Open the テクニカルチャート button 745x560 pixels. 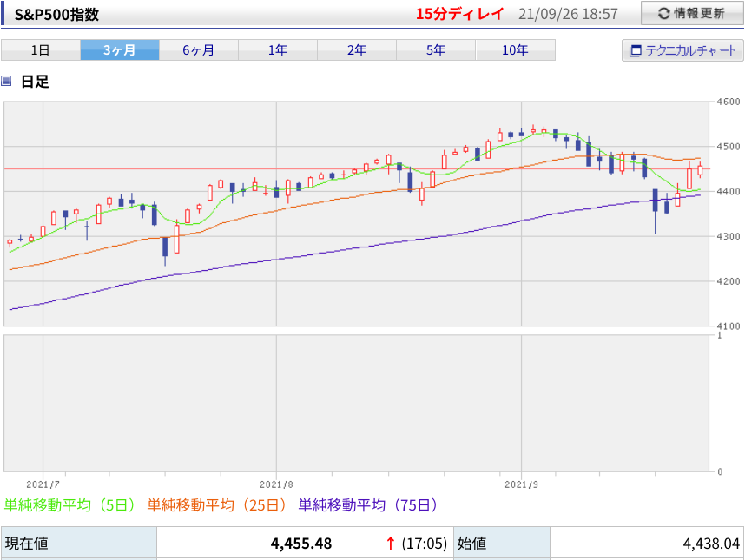(682, 50)
